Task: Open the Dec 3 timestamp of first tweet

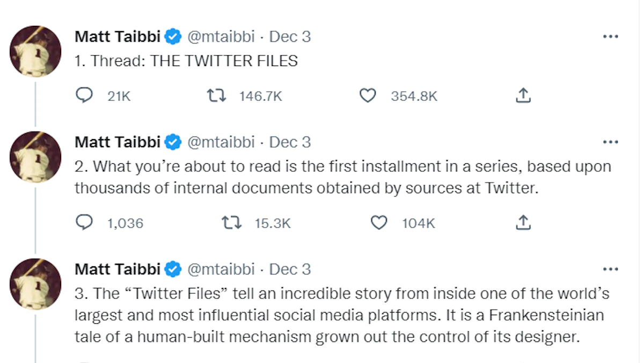Action: pyautogui.click(x=290, y=37)
